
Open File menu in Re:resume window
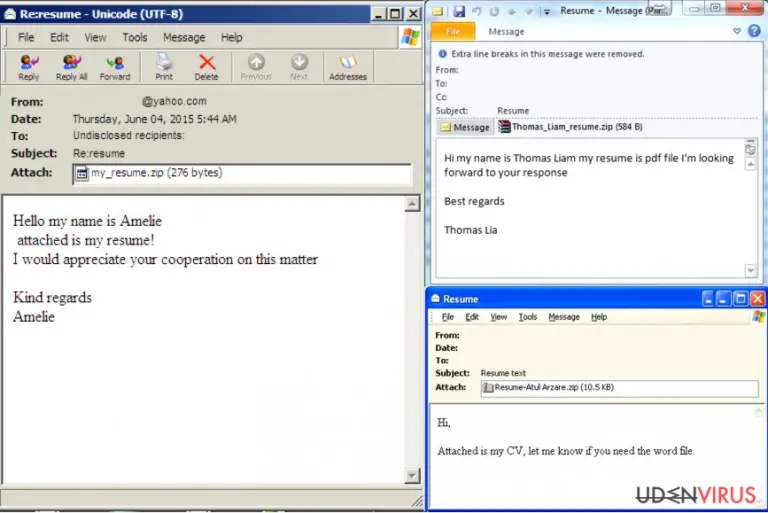(x=26, y=38)
